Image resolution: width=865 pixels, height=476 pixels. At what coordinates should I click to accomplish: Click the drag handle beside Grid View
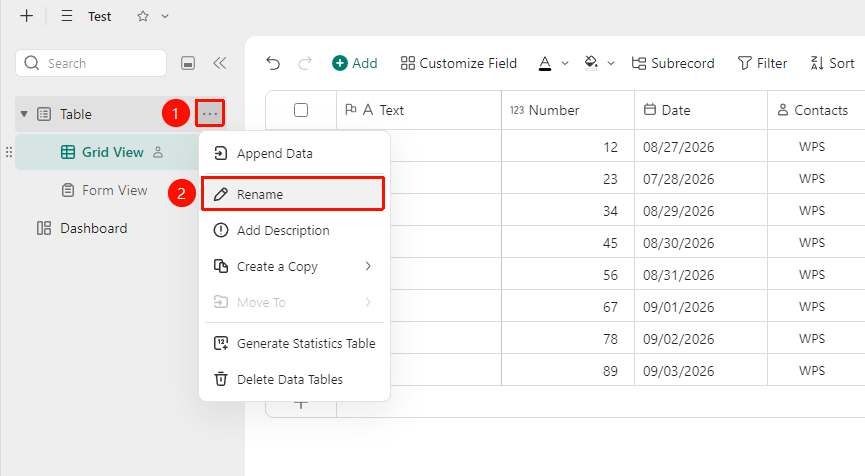pos(8,152)
